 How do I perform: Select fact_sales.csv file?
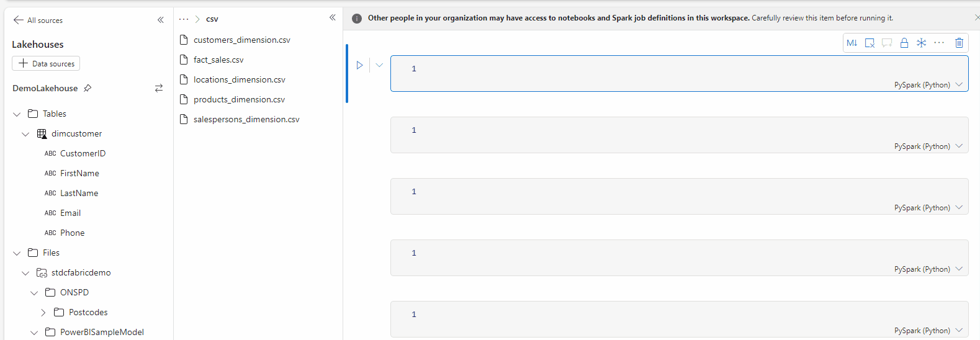[x=218, y=60]
